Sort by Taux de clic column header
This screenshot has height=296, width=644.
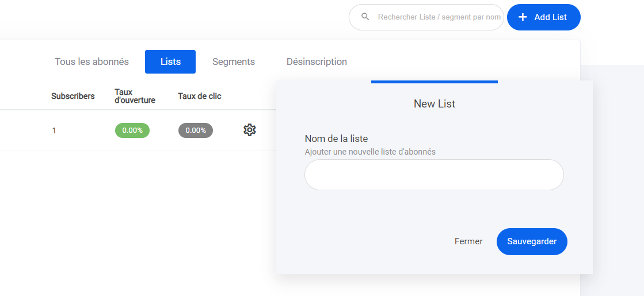[200, 96]
